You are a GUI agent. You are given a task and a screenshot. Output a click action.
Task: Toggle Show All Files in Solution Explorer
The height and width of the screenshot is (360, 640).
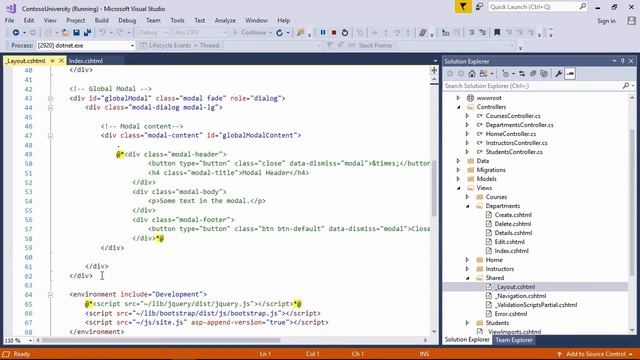(x=544, y=74)
